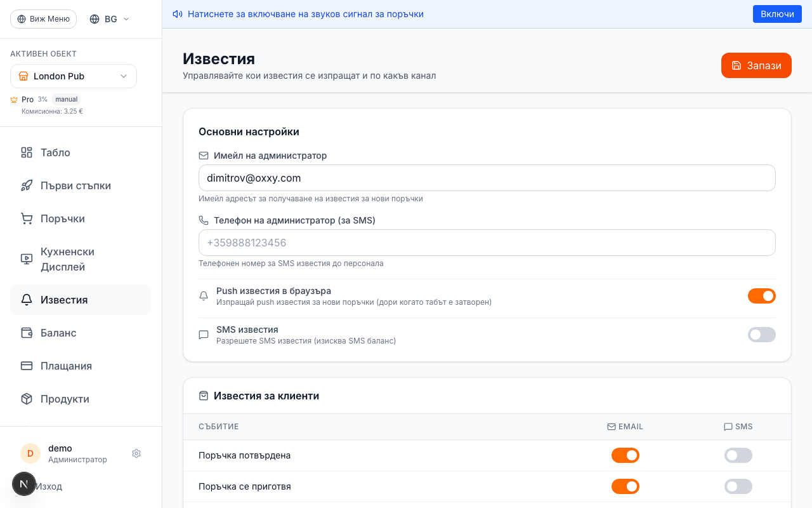Viewport: 812px width, 508px height.
Task: Open Продукти via the box icon
Action: click(x=26, y=399)
